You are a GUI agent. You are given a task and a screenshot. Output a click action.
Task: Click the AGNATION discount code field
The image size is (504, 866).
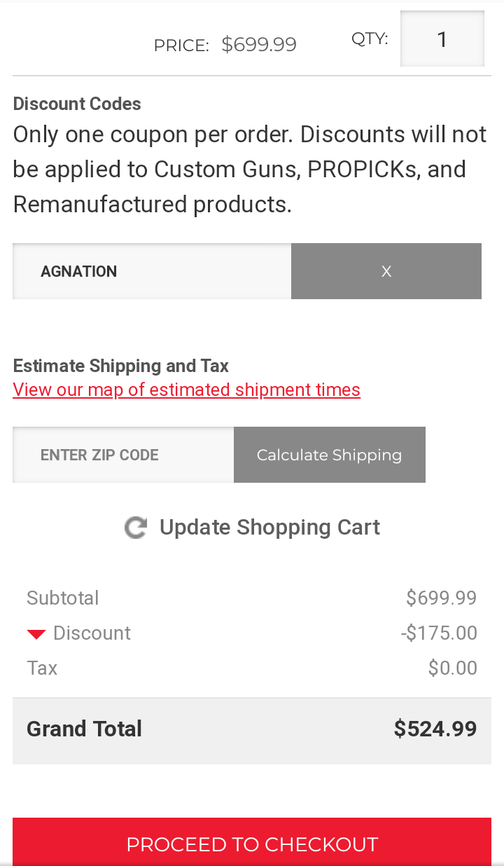coord(152,271)
